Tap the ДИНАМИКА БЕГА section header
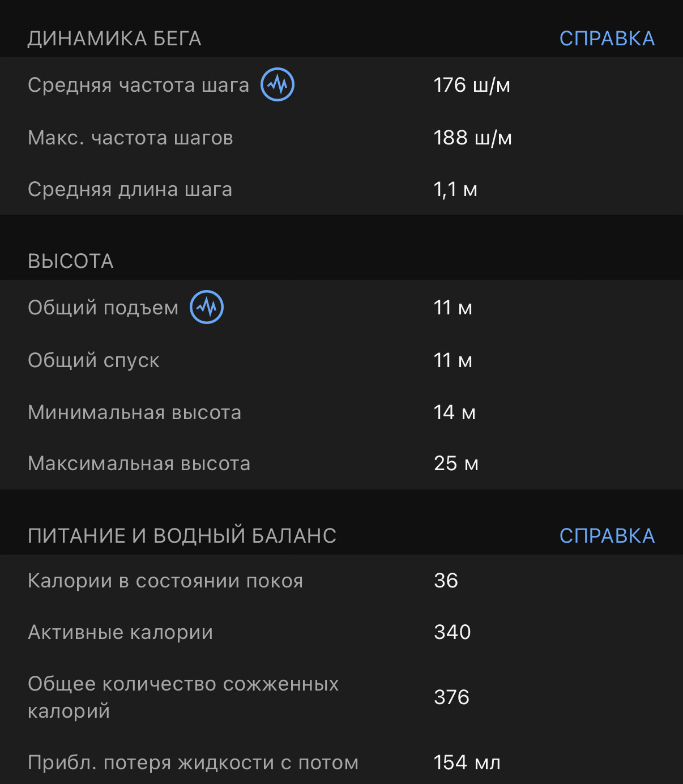This screenshot has height=784, width=683. tap(114, 39)
